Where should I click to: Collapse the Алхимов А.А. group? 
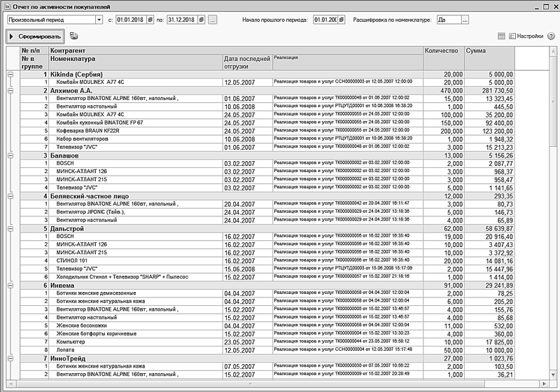(x=10, y=91)
